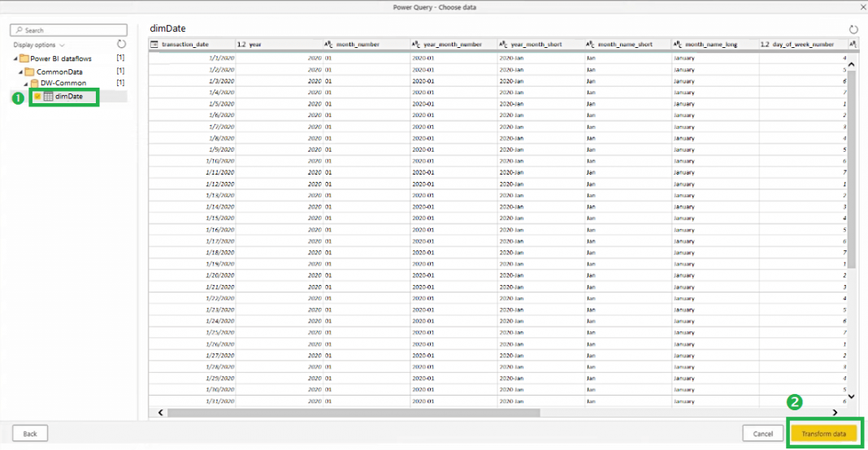Click the horizontal scrollbar right arrow
Screen dimensions: 868x450
click(835, 412)
